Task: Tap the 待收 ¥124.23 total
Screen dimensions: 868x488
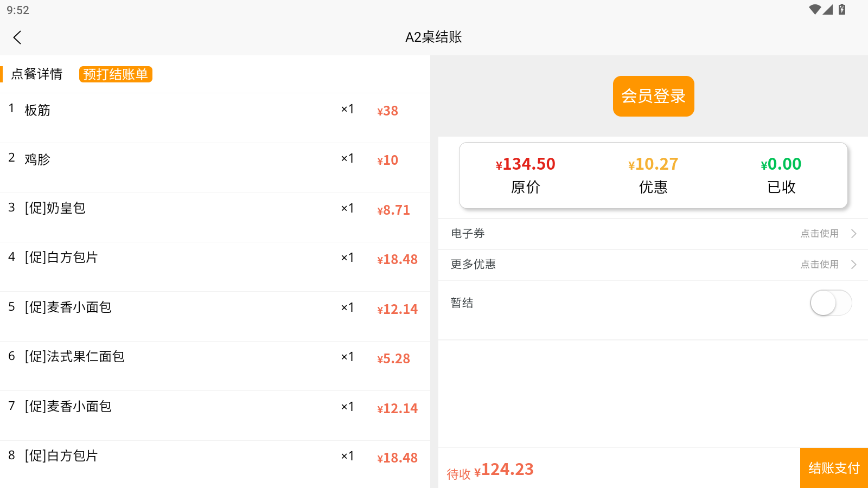Action: pyautogui.click(x=490, y=470)
